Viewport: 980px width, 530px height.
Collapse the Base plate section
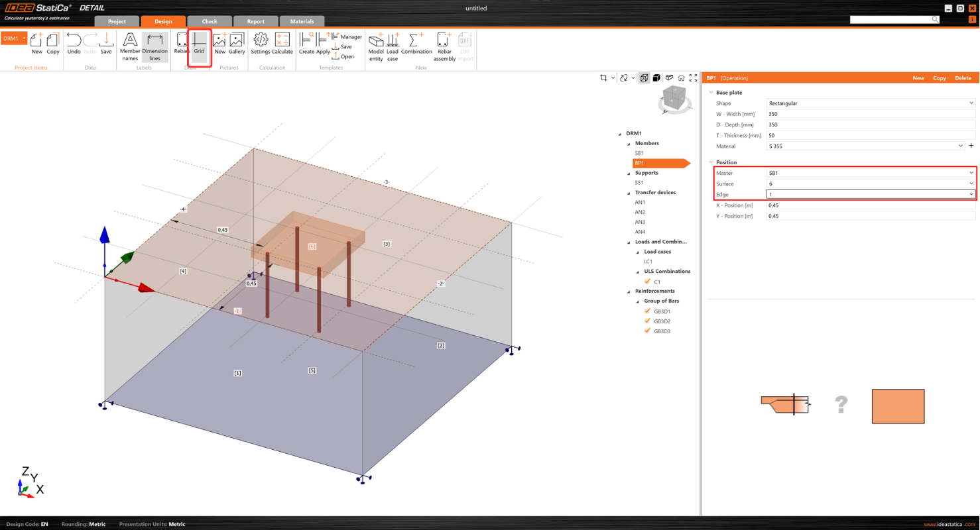point(711,92)
